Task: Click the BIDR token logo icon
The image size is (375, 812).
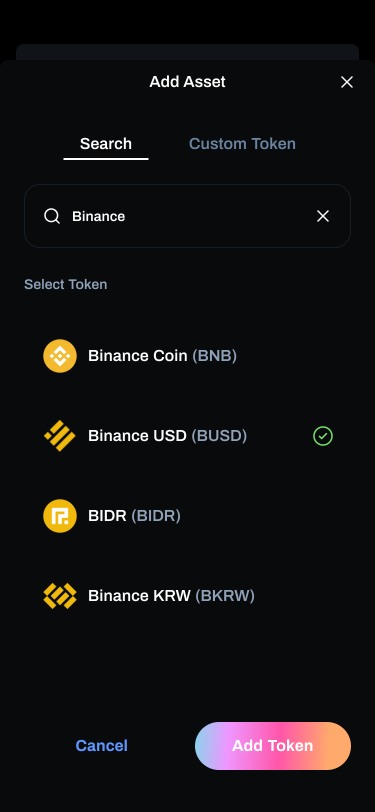Action: tap(60, 516)
